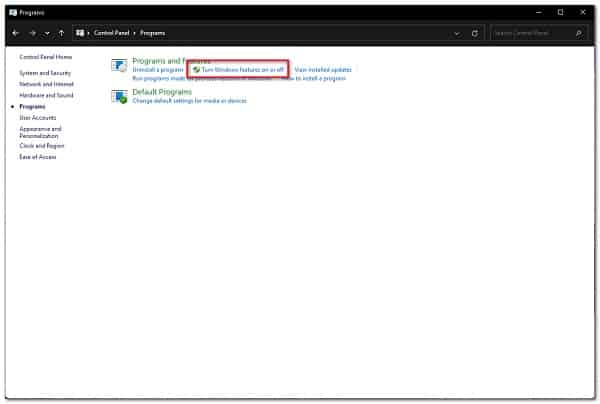
Task: Click the Programs window title bar icon
Action: [x=13, y=13]
